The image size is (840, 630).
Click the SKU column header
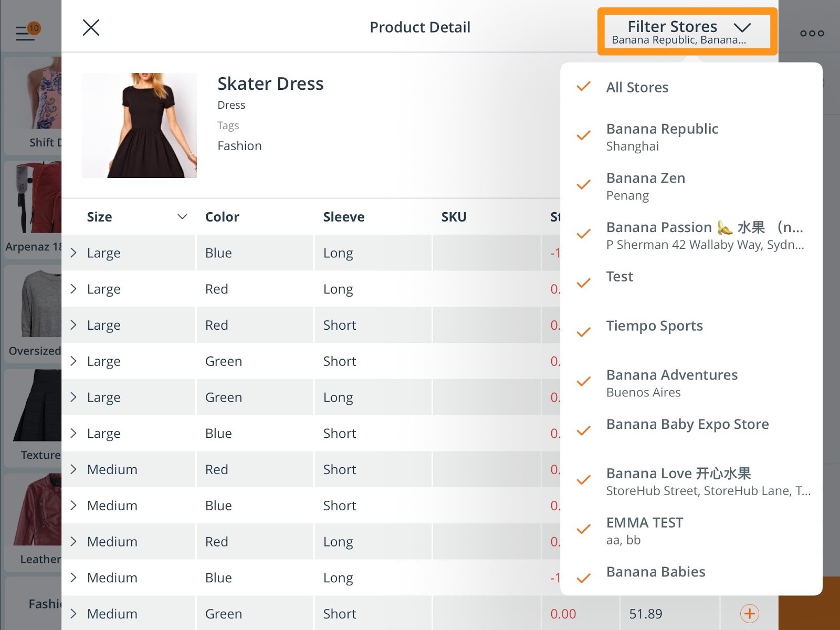[454, 217]
